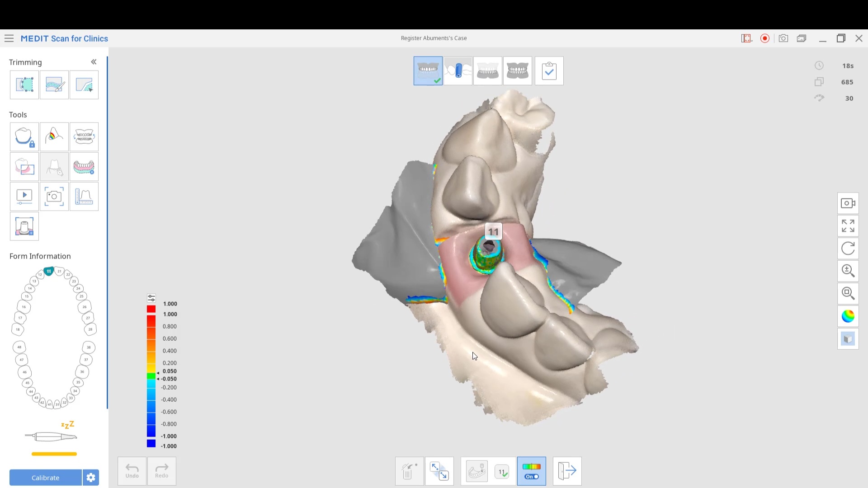Switch to the scanbody scan stage tab
This screenshot has height=488, width=868.
coord(458,71)
